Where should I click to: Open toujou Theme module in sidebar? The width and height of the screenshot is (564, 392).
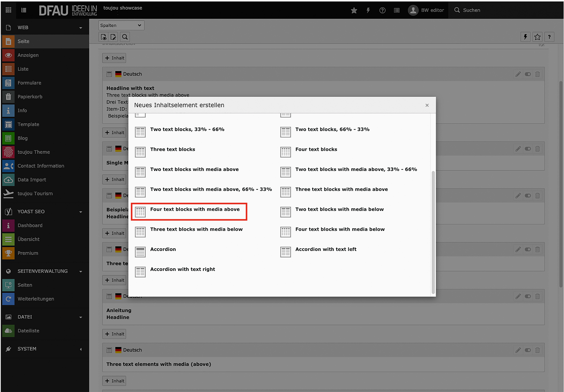33,152
